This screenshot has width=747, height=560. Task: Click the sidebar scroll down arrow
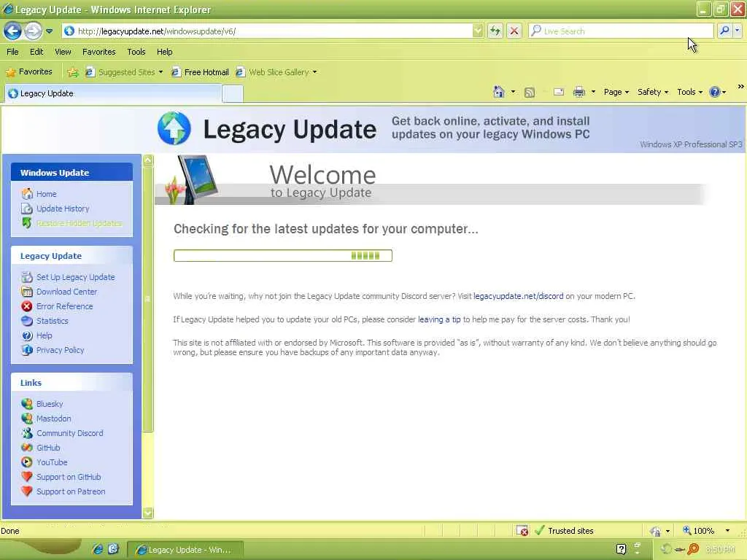pos(148,513)
